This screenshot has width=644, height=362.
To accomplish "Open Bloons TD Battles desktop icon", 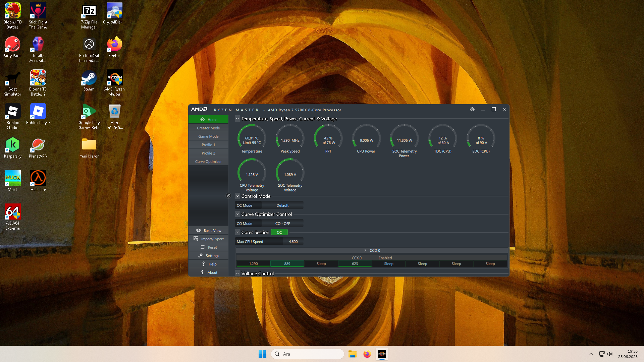I will [x=13, y=16].
